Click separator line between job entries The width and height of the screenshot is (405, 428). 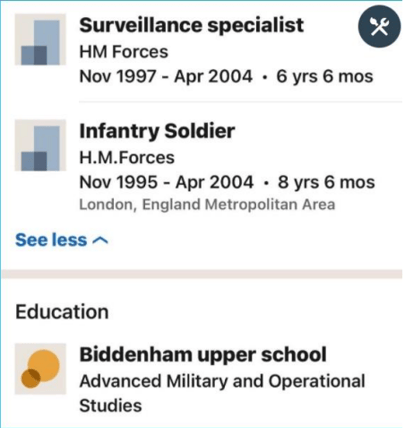pyautogui.click(x=240, y=101)
